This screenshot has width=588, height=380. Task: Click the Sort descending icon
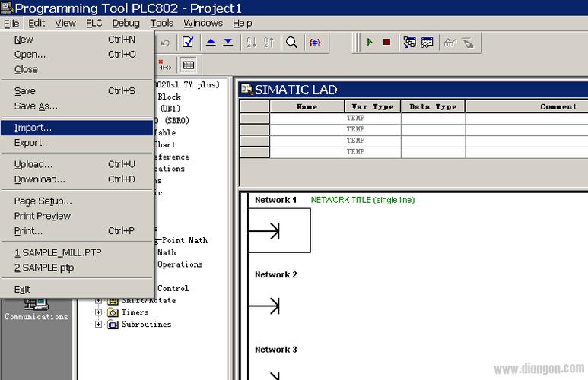(x=269, y=43)
